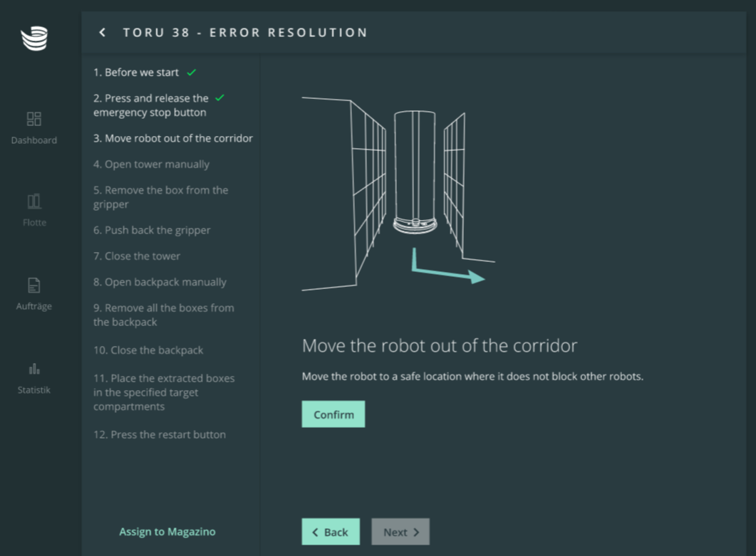Open the Statistik chart icon
This screenshot has width=756, height=556.
34,369
